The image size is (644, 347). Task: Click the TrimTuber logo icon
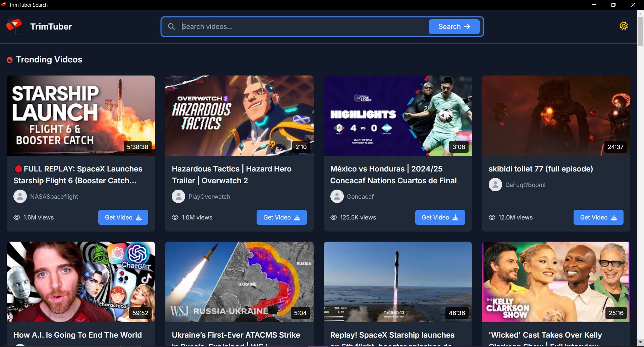(15, 27)
